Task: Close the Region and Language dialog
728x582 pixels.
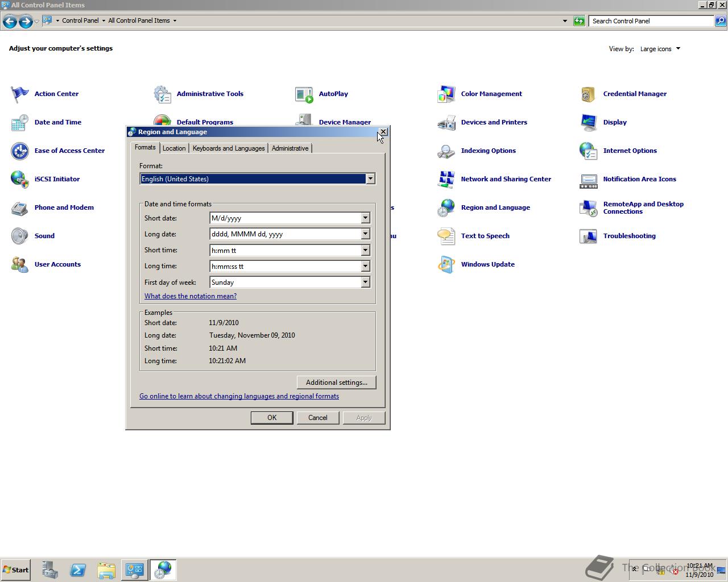Action: [x=383, y=132]
